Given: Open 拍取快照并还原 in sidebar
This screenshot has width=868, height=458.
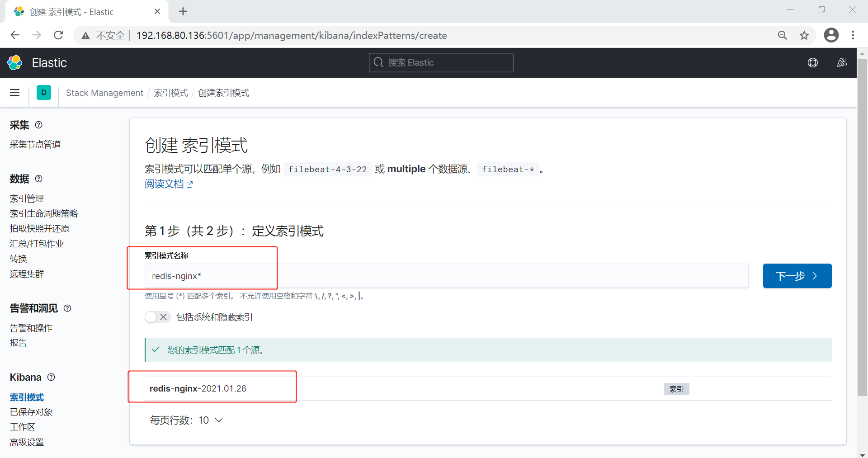Looking at the screenshot, I should coord(40,228).
